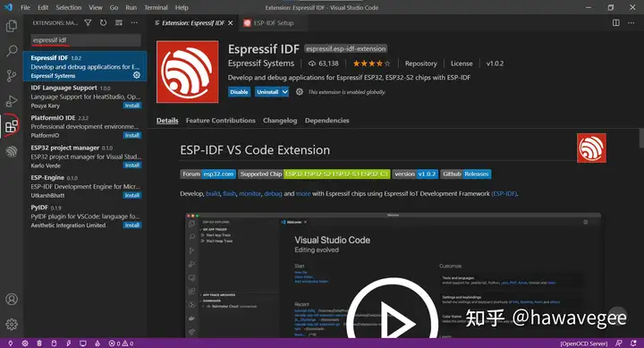Click the lightning flash status bar icon
644x348 pixels.
pyautogui.click(x=68, y=343)
